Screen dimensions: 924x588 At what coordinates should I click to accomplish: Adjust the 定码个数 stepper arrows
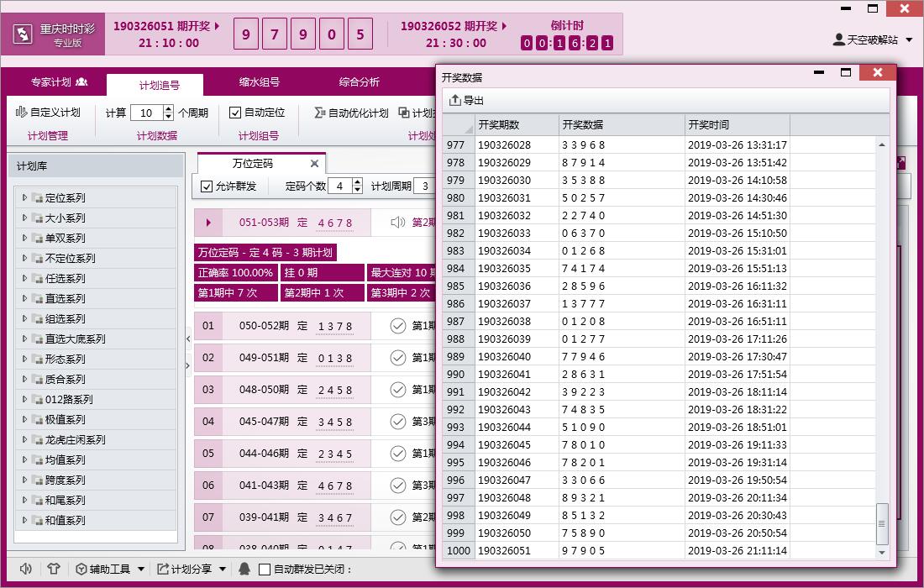(x=358, y=186)
